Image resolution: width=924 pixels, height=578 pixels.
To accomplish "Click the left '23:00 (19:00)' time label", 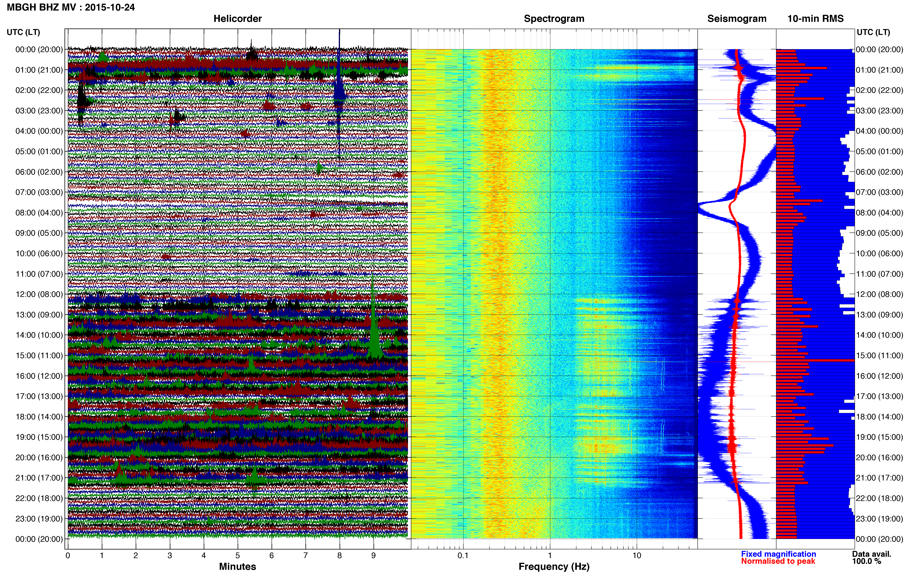I will 39,519.
